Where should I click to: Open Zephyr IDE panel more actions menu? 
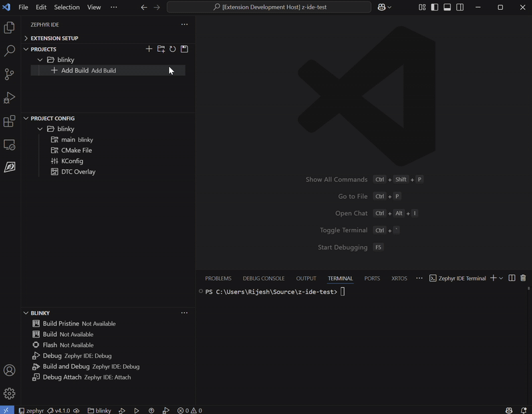184,25
